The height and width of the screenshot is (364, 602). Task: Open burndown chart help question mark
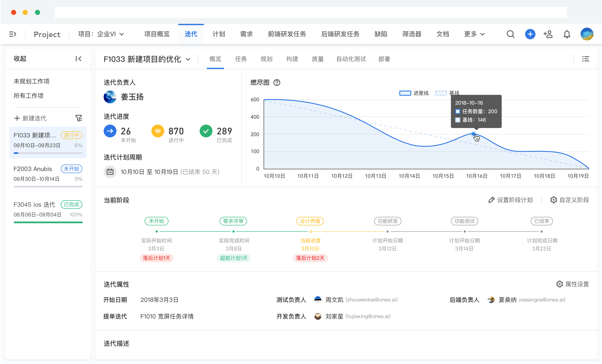(x=277, y=83)
